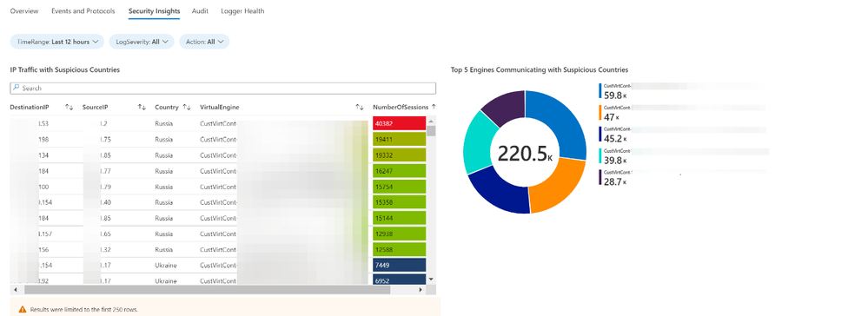Click the magnifier icon in the search box
The width and height of the screenshot is (868, 316).
pyautogui.click(x=16, y=88)
